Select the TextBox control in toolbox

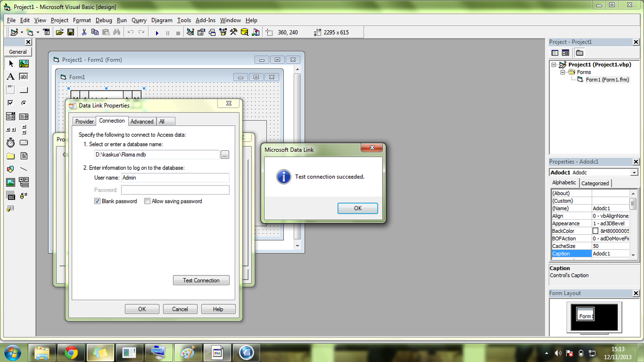pos(24,77)
